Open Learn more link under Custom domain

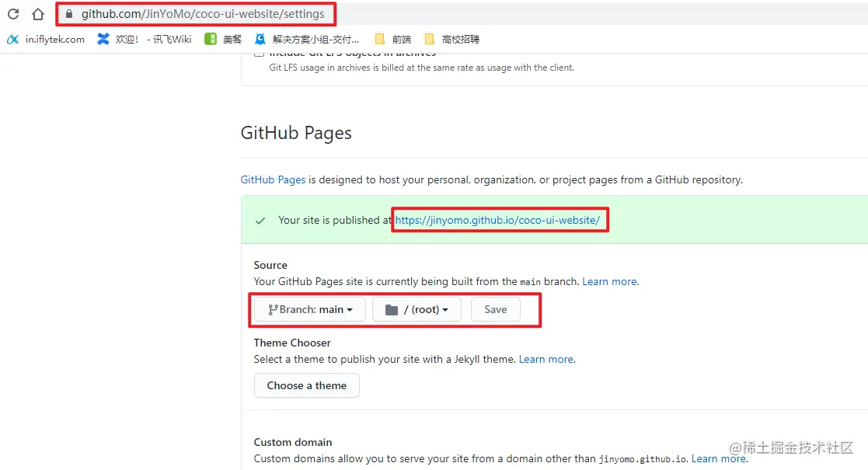coord(719,459)
